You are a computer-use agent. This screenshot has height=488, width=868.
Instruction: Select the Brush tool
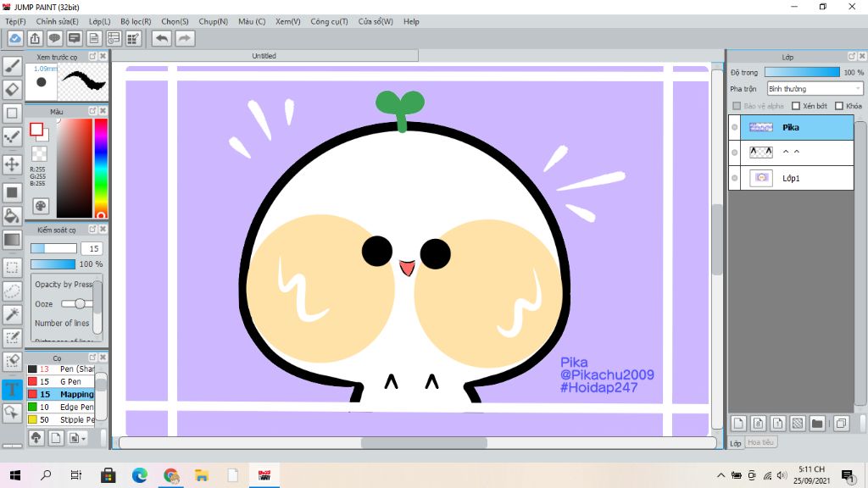coord(12,66)
